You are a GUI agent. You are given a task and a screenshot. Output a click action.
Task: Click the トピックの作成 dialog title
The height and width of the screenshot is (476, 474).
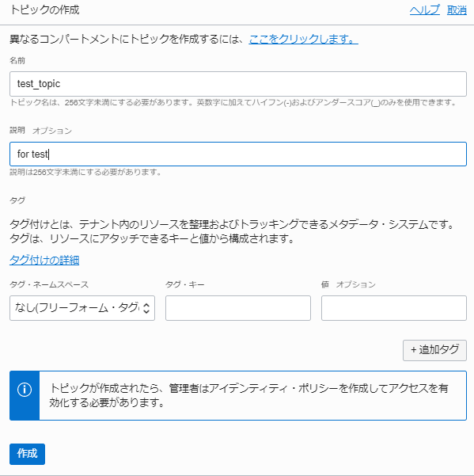44,10
